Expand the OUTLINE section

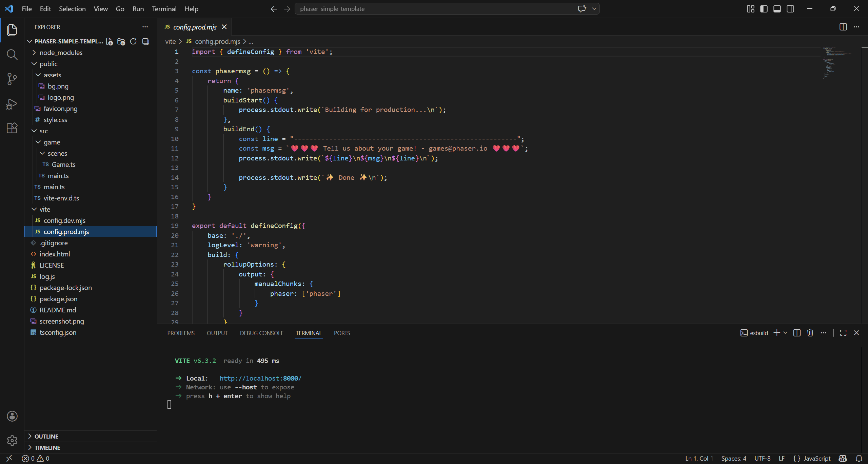46,437
